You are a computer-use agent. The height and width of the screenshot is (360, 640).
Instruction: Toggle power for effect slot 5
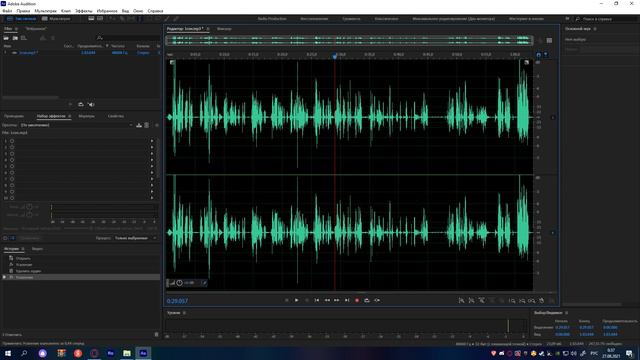click(x=12, y=166)
